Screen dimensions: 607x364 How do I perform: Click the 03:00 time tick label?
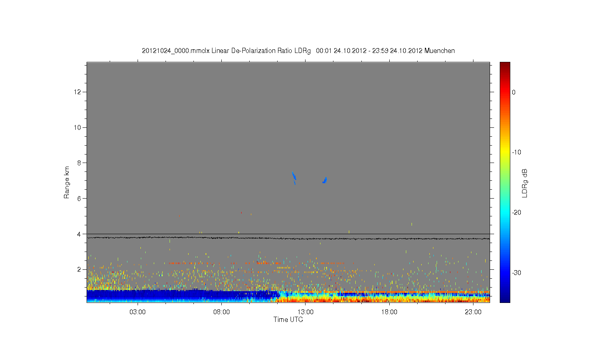pyautogui.click(x=138, y=312)
